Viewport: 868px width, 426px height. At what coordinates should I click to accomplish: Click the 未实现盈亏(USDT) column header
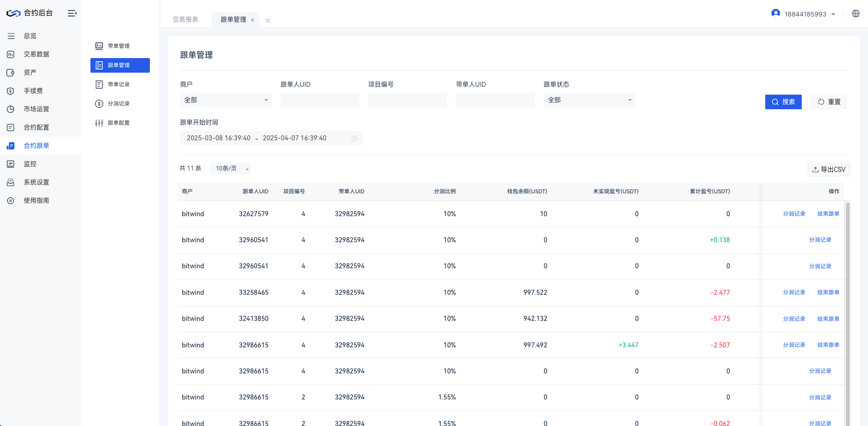click(x=616, y=192)
